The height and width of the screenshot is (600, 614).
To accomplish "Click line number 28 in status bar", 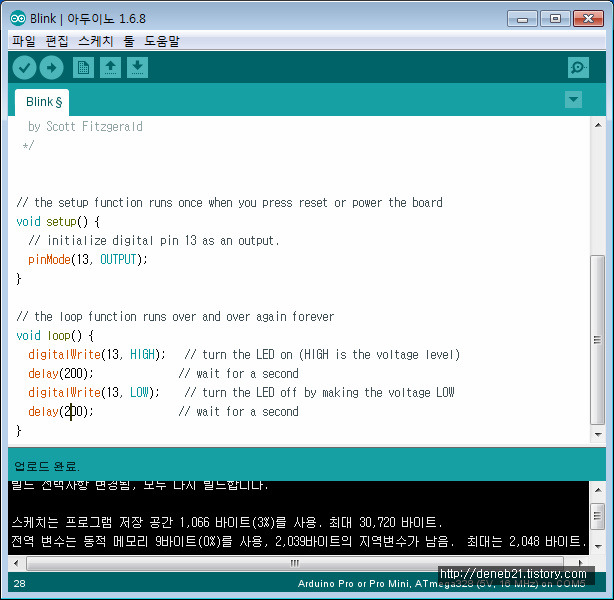I will [19, 584].
